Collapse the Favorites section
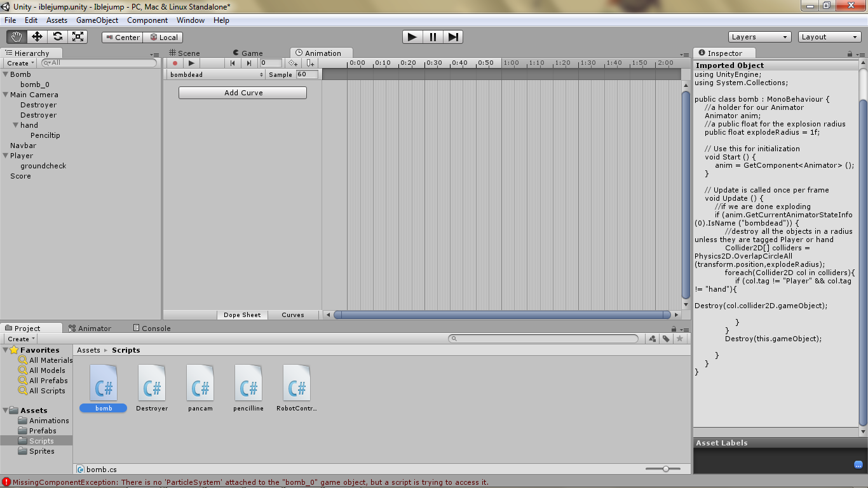The image size is (868, 488). 5,350
